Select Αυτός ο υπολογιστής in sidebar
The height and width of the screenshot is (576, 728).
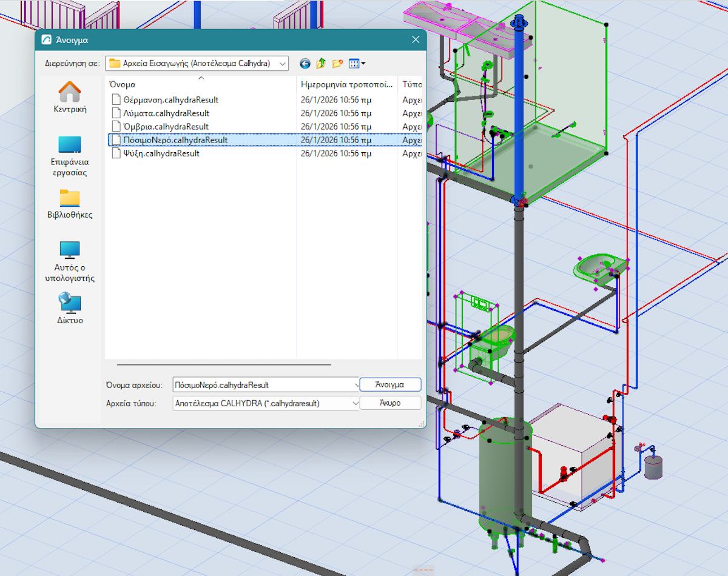70,261
